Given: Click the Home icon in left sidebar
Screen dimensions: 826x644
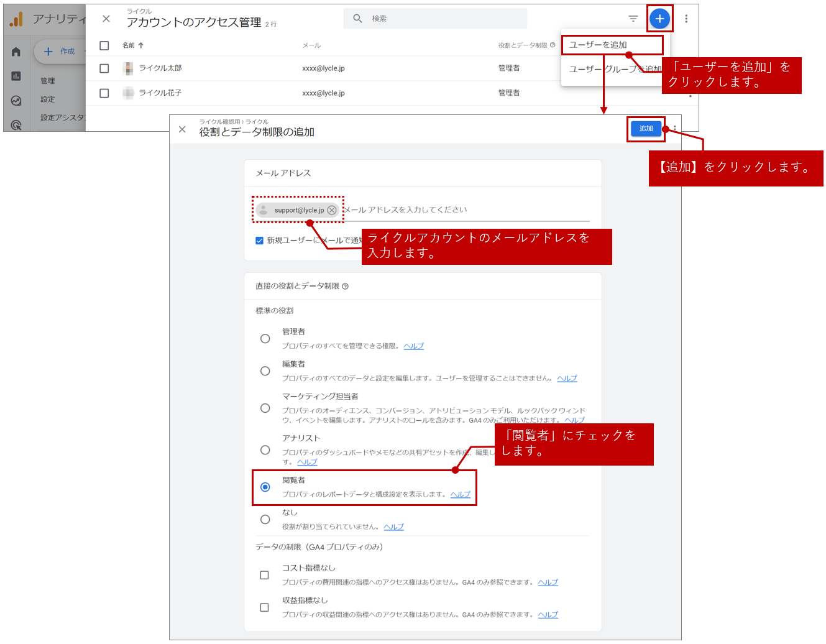Looking at the screenshot, I should [x=16, y=52].
